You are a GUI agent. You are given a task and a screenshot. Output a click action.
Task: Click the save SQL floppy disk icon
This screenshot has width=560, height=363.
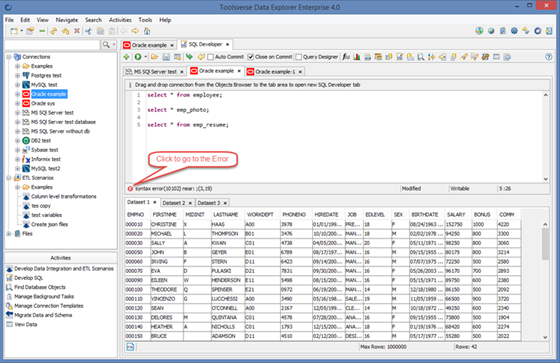[x=166, y=57]
